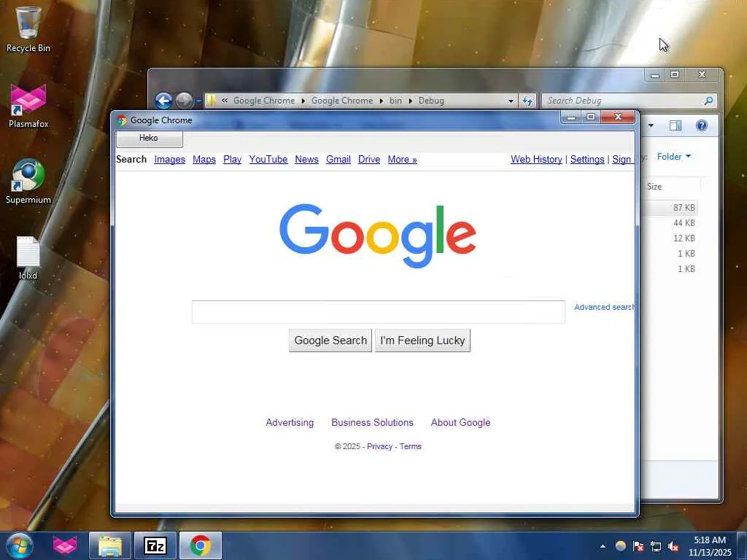Open the Windows Start orb
The image size is (747, 560).
(x=18, y=545)
